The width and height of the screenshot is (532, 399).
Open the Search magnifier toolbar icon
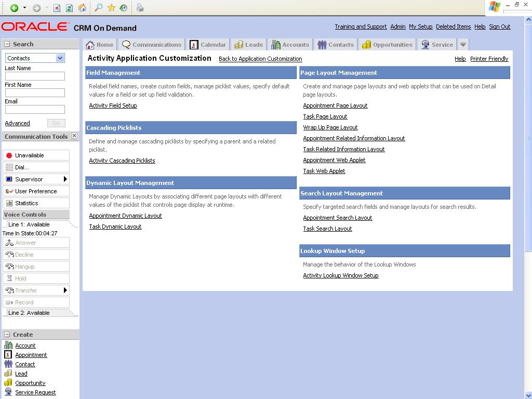click(x=98, y=8)
